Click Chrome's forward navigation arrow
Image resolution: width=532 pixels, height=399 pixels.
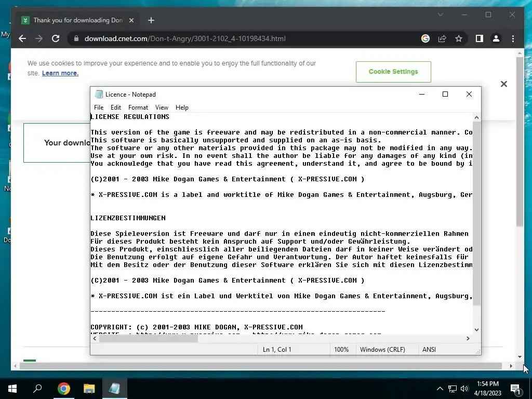pyautogui.click(x=38, y=38)
